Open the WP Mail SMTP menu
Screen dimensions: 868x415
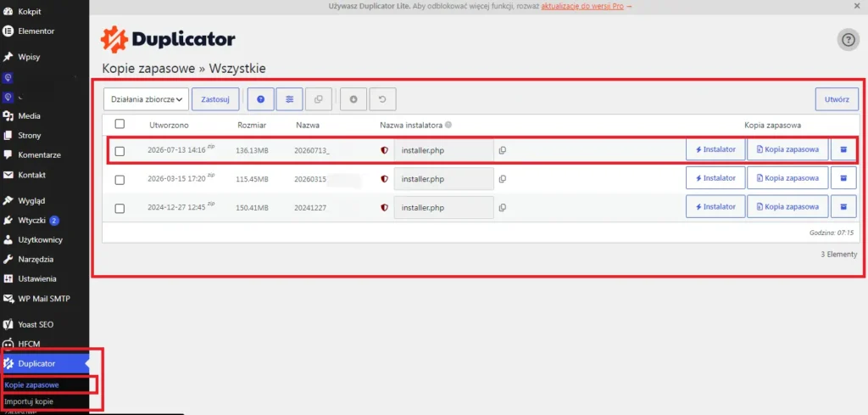tap(44, 299)
